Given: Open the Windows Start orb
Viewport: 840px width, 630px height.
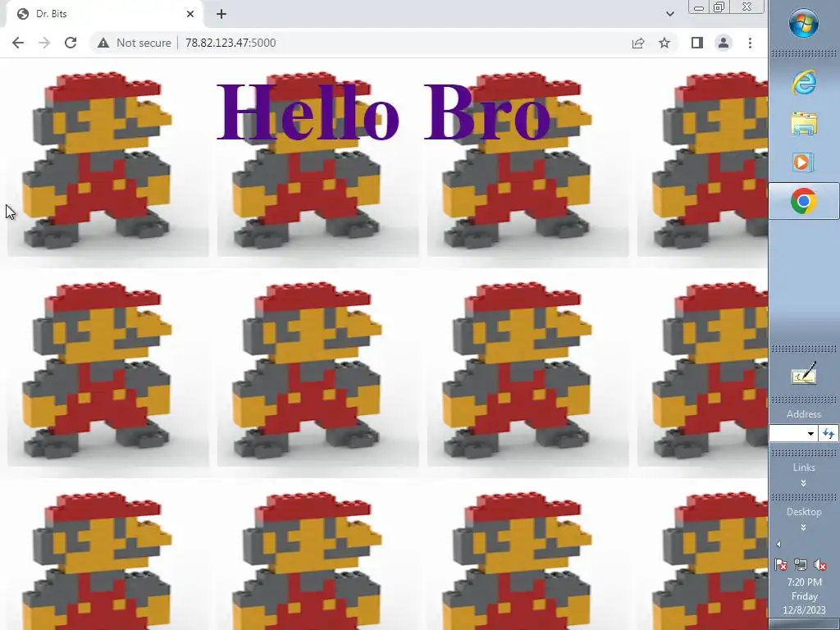Looking at the screenshot, I should click(x=804, y=23).
